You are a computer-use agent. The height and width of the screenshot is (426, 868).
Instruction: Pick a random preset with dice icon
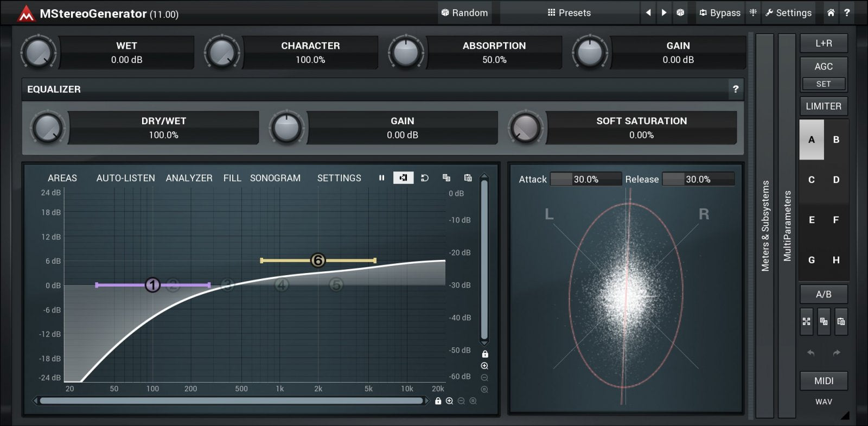(x=680, y=12)
